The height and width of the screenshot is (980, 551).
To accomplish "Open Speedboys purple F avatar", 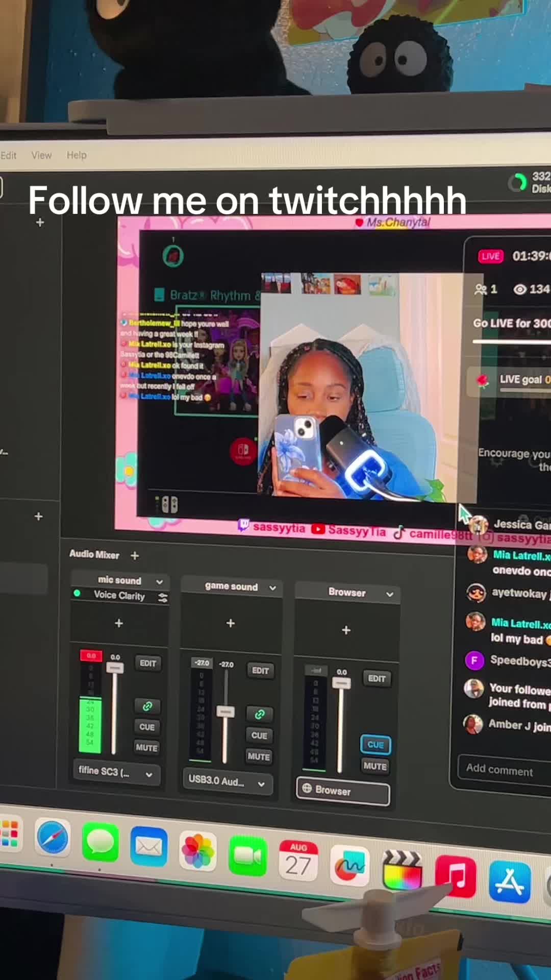I will tap(474, 660).
